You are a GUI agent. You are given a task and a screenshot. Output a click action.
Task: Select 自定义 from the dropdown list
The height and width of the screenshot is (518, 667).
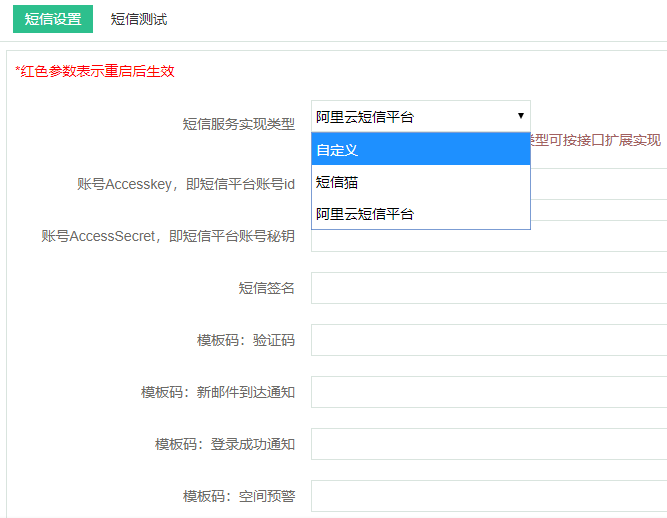[x=420, y=150]
